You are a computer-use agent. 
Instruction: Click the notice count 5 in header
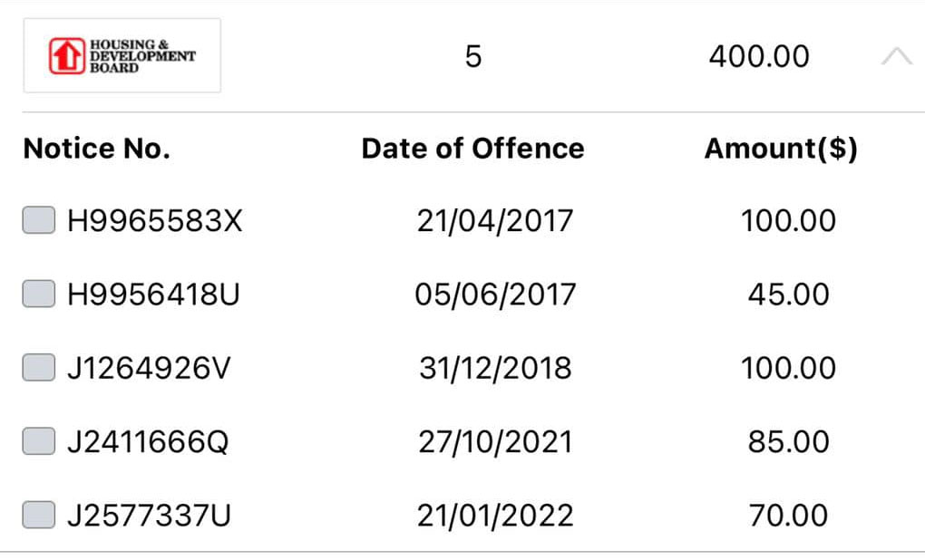click(473, 56)
